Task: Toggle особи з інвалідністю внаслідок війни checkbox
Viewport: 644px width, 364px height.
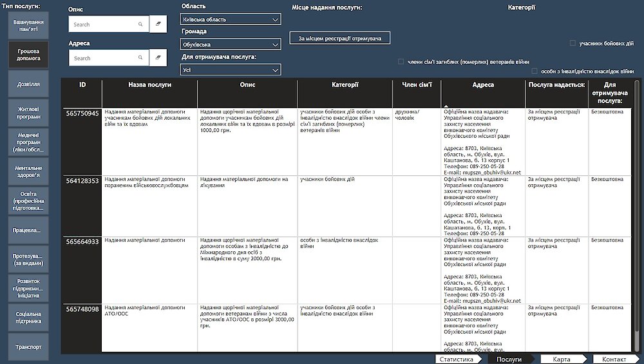Action: click(535, 71)
